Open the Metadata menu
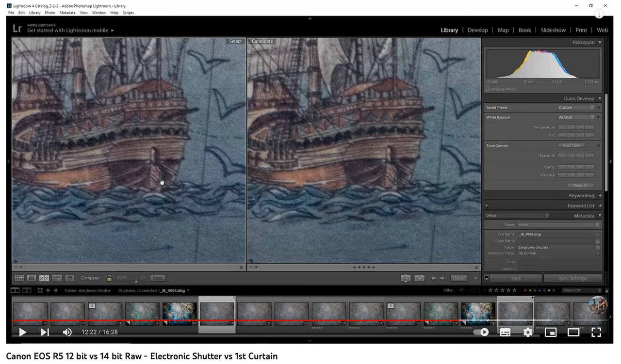621x364 pixels. tap(67, 13)
